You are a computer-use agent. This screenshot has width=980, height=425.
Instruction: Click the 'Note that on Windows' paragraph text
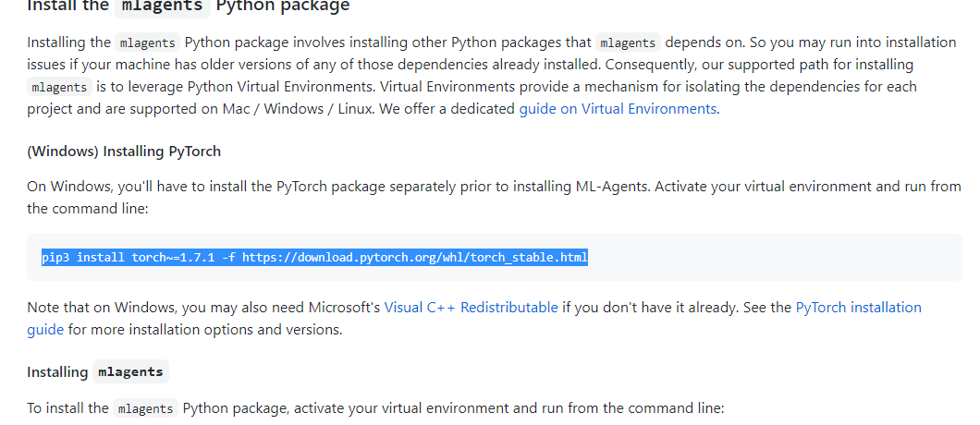pyautogui.click(x=473, y=318)
